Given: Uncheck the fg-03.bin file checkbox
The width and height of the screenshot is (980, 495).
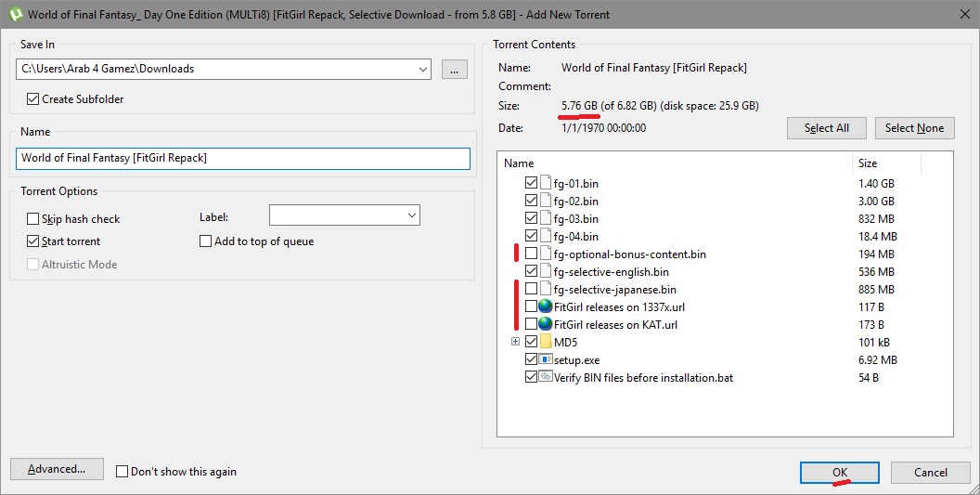Looking at the screenshot, I should coord(531,217).
